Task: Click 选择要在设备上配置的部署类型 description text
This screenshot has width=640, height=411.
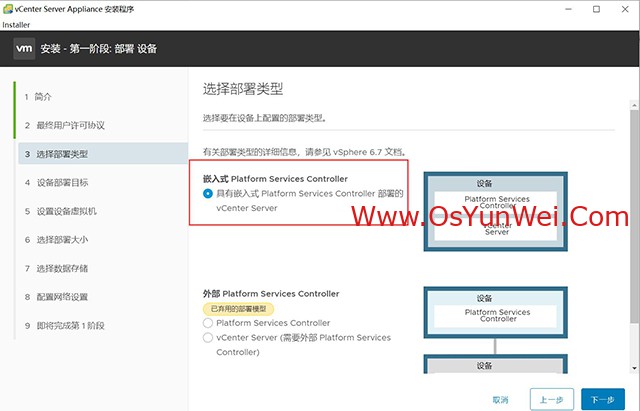Action: 265,118
